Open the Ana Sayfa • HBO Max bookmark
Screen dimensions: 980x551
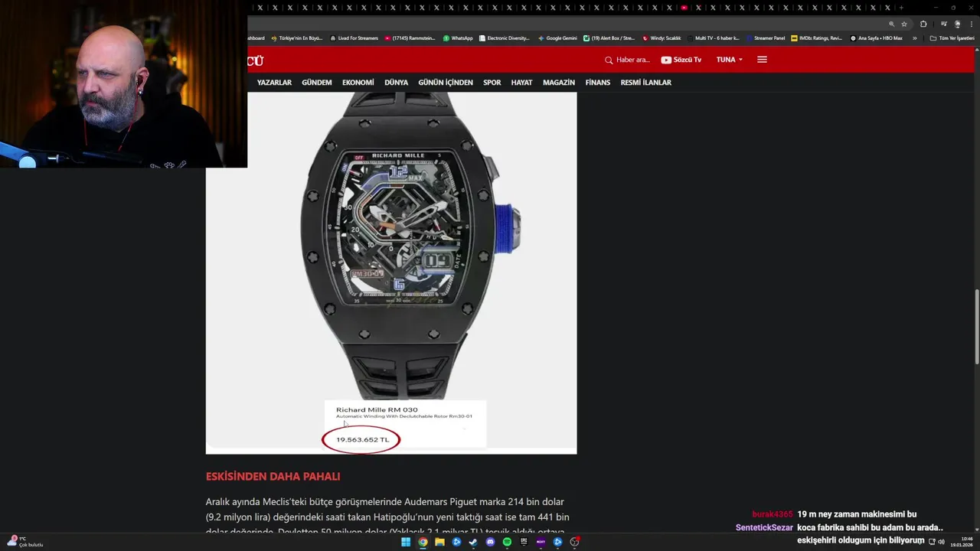click(x=877, y=38)
